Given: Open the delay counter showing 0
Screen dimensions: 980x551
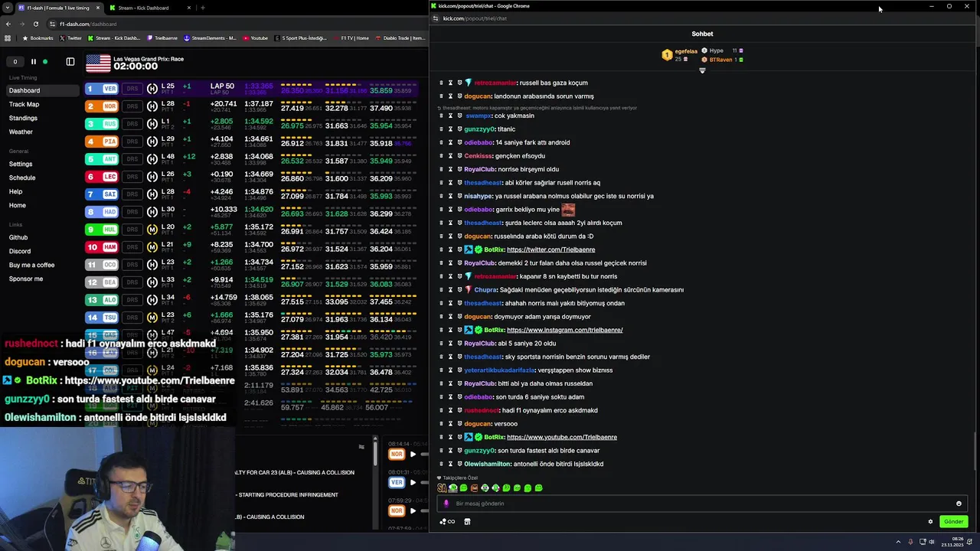Looking at the screenshot, I should [x=15, y=61].
